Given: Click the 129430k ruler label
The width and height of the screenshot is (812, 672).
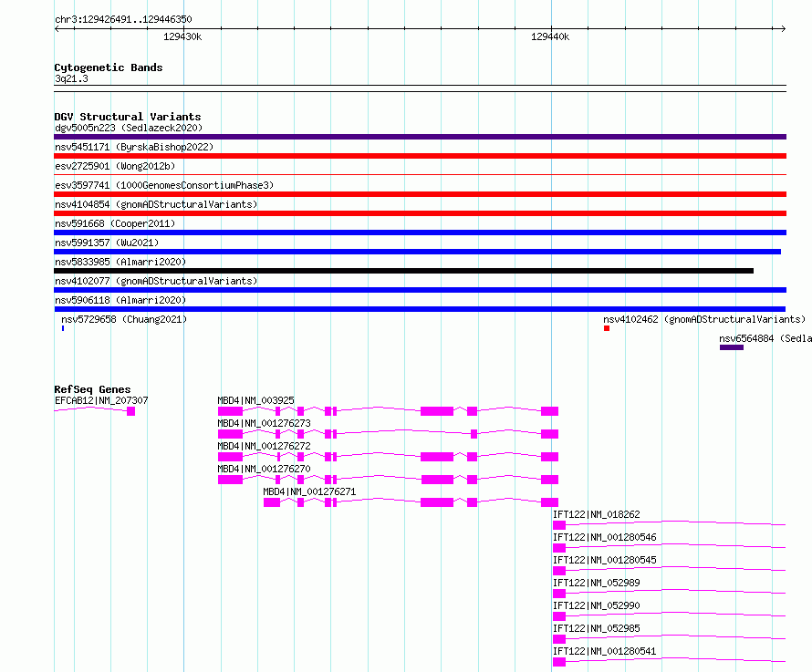Looking at the screenshot, I should click(x=182, y=36).
